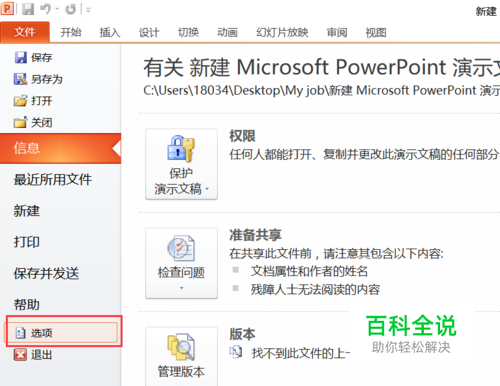Expand the 检查问题 dropdown arrow

182,288
